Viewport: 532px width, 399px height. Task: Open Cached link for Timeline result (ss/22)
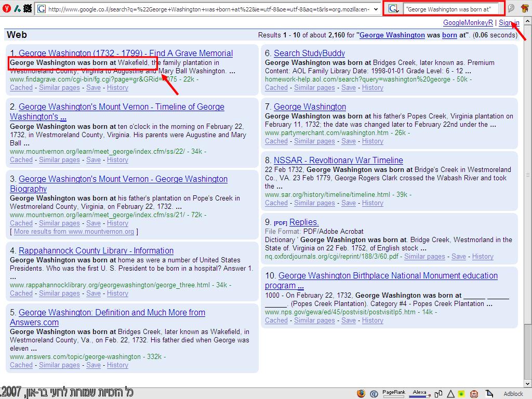click(x=21, y=160)
